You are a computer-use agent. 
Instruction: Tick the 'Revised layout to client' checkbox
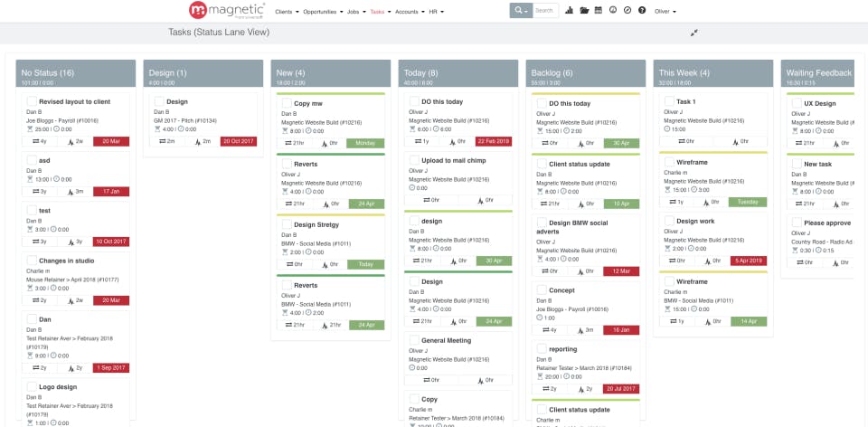(33, 101)
